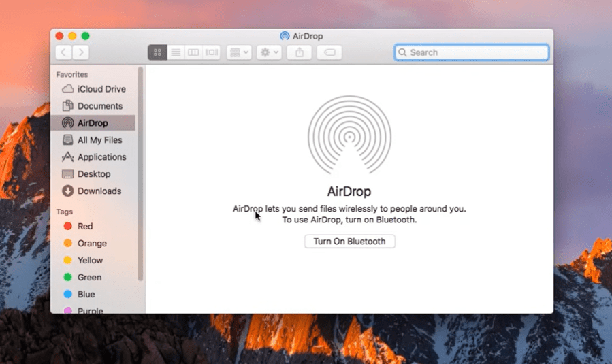Click the AirDrop icon in title bar

click(x=285, y=36)
